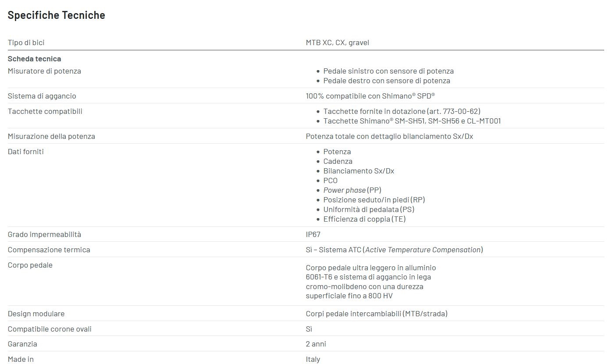The image size is (616, 364).
Task: Click the Active Temperature Compensation text
Action: (423, 250)
